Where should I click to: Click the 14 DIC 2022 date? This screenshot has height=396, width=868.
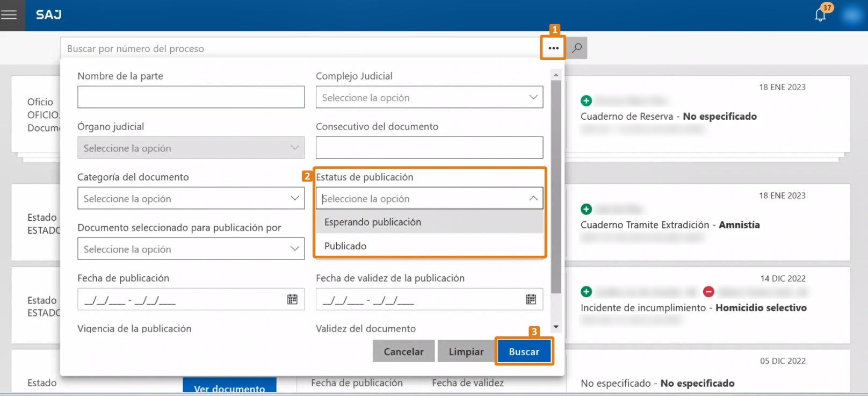click(783, 278)
